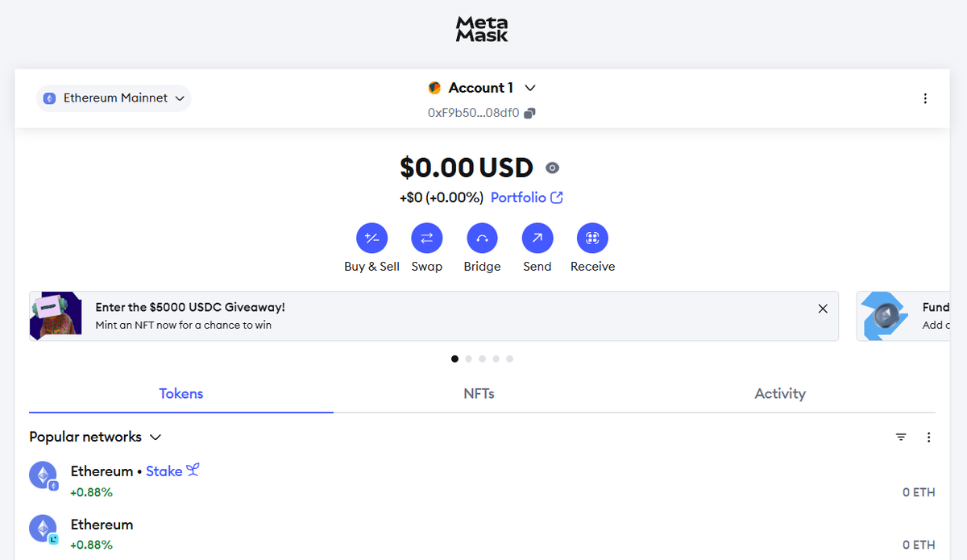Viewport: 967px width, 560px height.
Task: Open the $5000 USDC Giveaway banner thumbnail
Action: pyautogui.click(x=56, y=316)
